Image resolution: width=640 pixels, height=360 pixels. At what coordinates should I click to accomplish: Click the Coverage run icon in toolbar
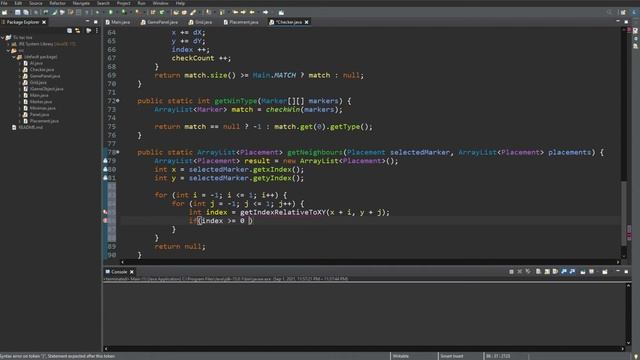coord(124,12)
